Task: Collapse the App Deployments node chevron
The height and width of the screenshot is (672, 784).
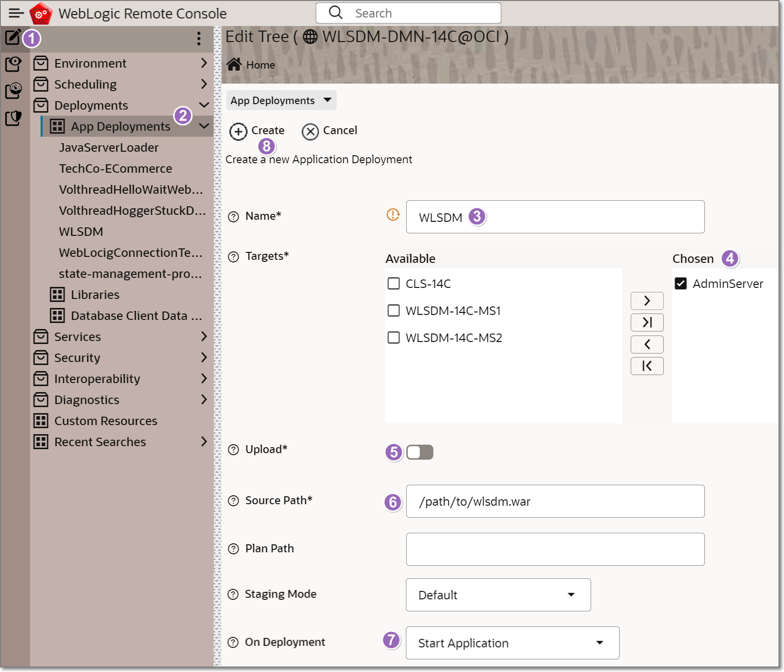Action: [x=204, y=126]
